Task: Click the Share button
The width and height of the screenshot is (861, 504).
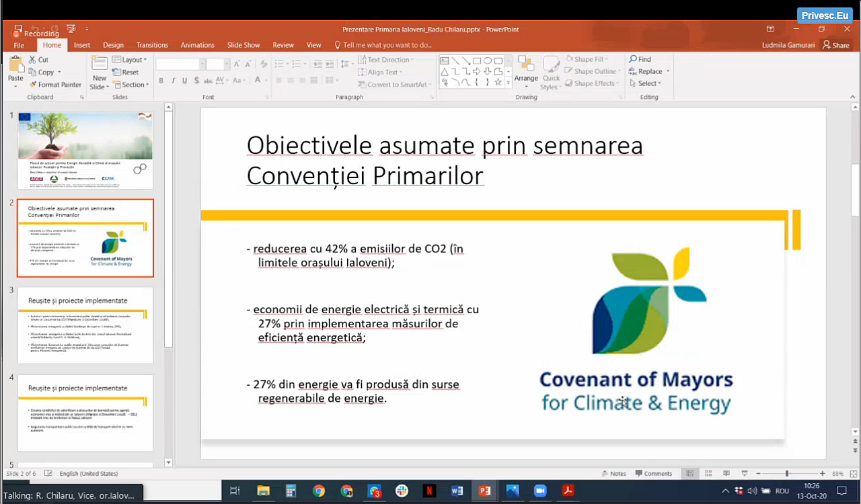Action: point(836,45)
